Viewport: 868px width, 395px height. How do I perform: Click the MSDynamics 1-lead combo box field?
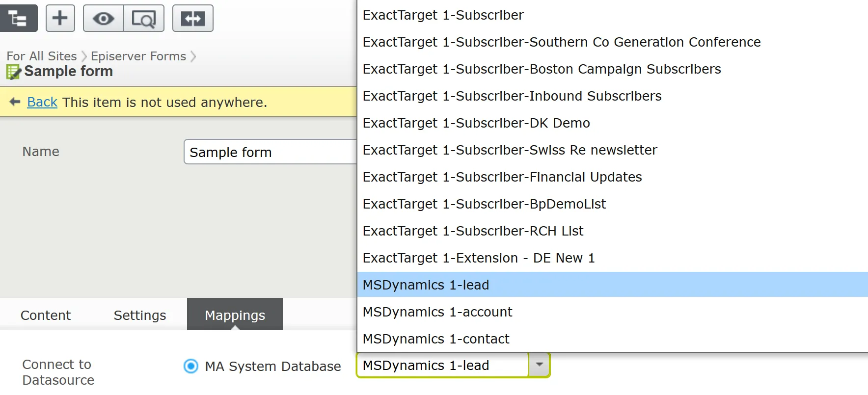(443, 365)
